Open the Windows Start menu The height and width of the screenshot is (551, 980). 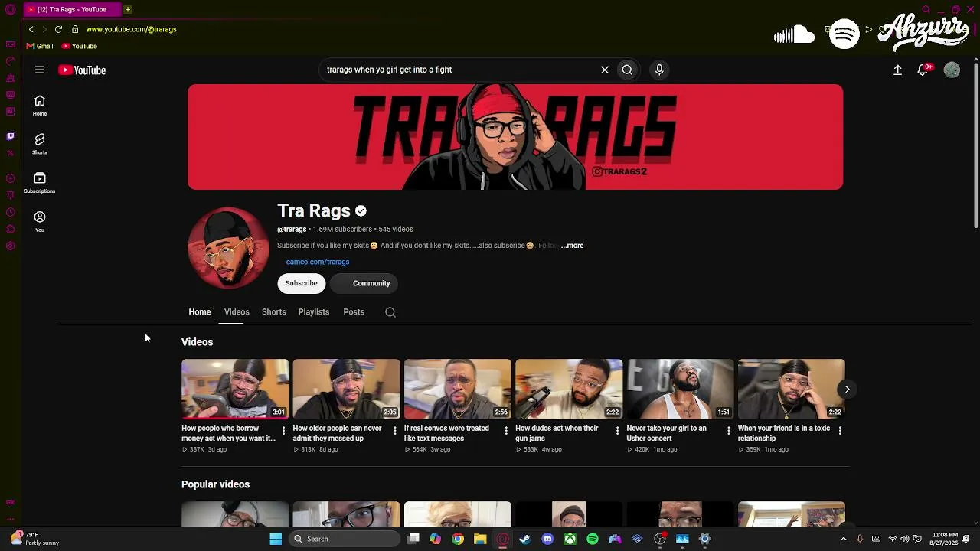[x=276, y=539]
